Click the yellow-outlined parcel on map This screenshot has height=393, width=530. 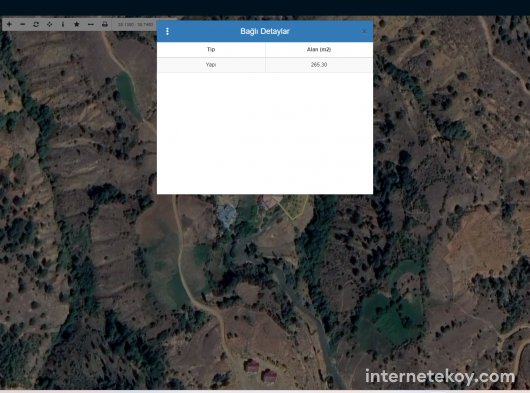coord(293,205)
